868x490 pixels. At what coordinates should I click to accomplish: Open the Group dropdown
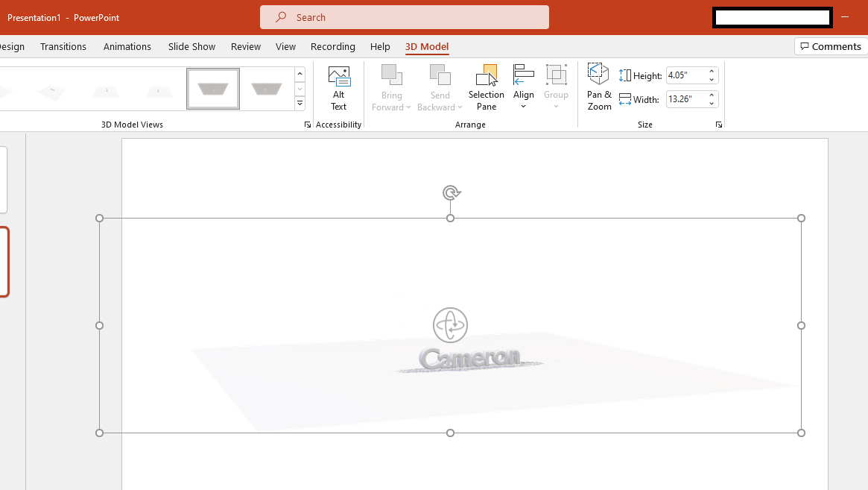[556, 87]
